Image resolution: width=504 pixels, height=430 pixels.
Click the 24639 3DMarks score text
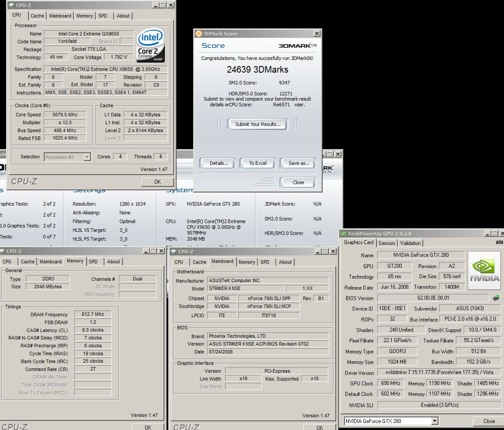click(257, 70)
